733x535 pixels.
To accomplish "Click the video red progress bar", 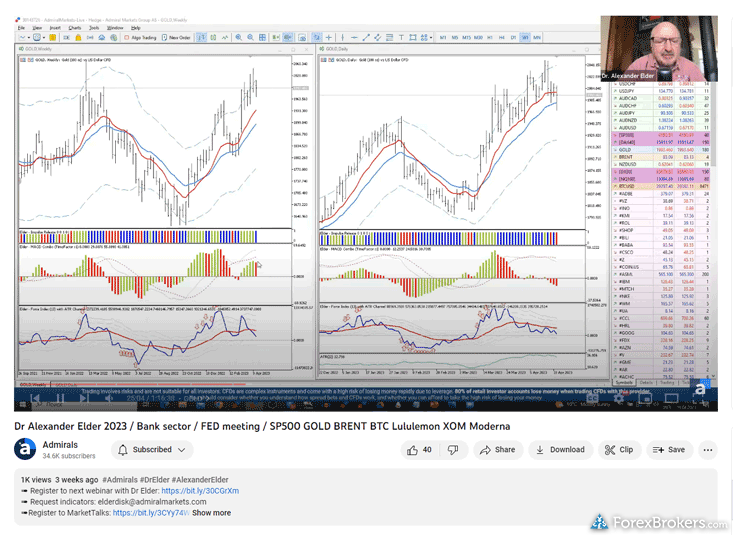I will coord(132,384).
